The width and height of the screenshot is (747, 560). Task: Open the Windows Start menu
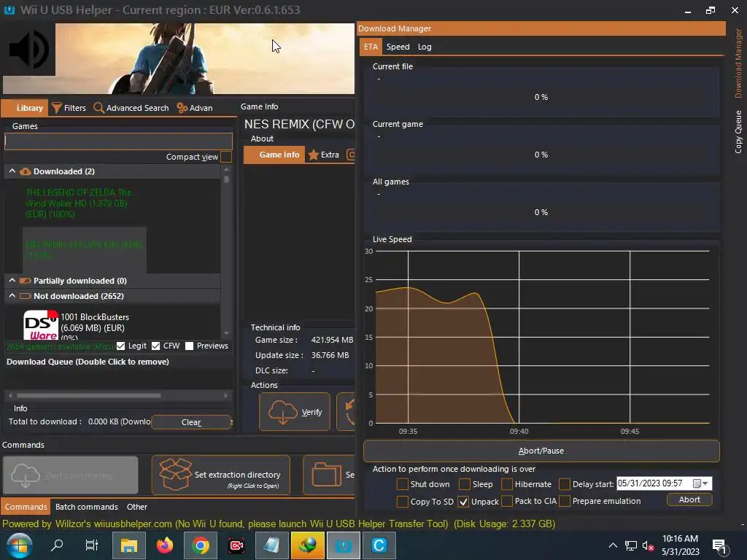[18, 545]
